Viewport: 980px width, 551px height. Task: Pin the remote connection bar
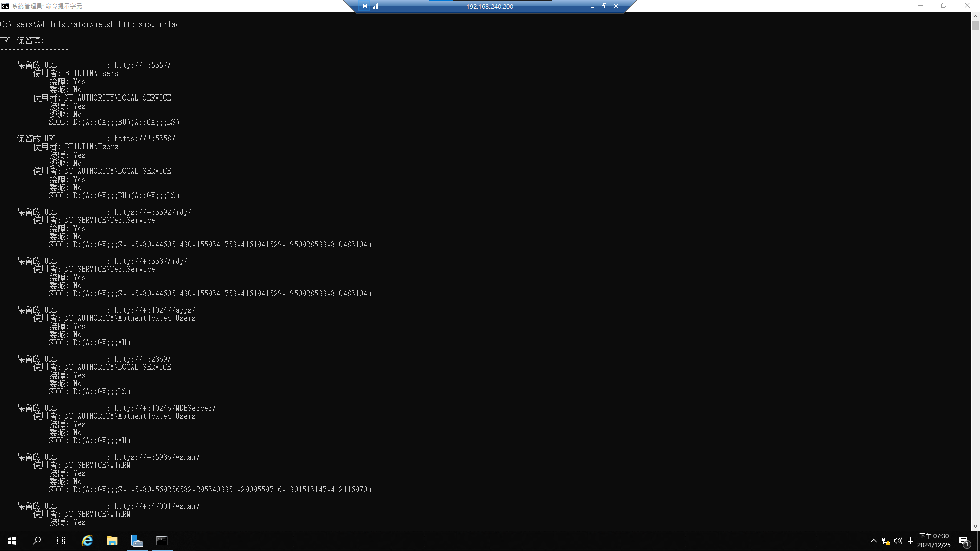pyautogui.click(x=364, y=6)
